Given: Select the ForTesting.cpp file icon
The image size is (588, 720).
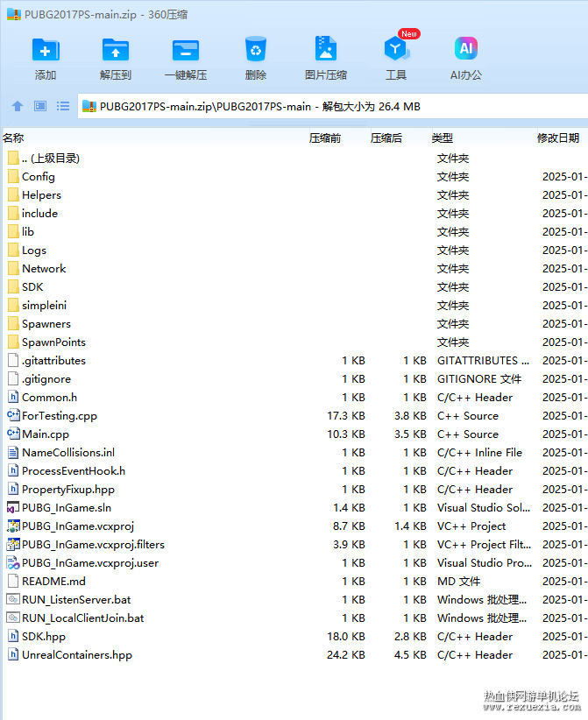Looking at the screenshot, I should [13, 415].
